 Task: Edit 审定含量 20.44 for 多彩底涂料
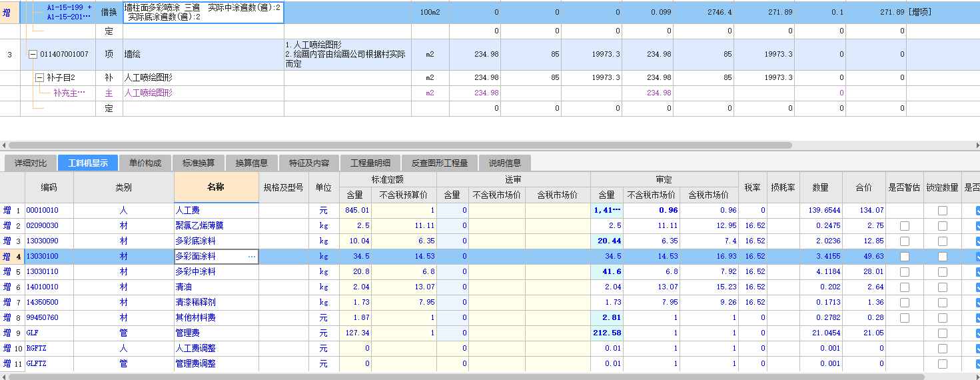pos(606,241)
